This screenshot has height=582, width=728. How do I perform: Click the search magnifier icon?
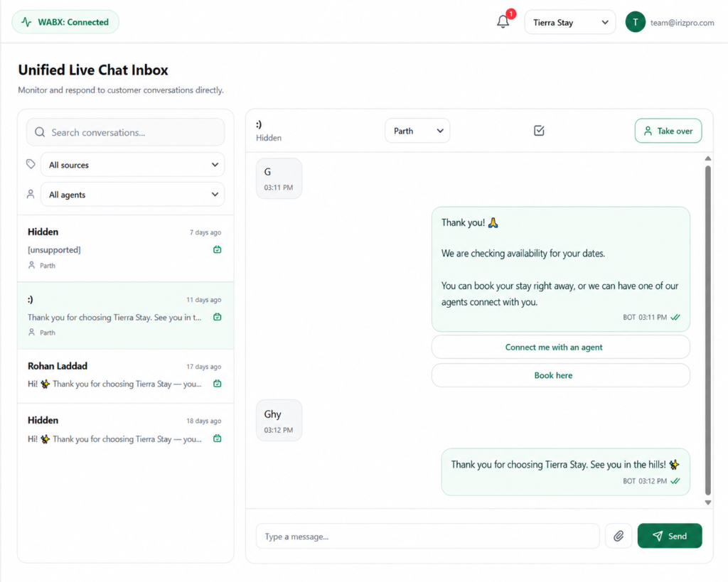40,132
